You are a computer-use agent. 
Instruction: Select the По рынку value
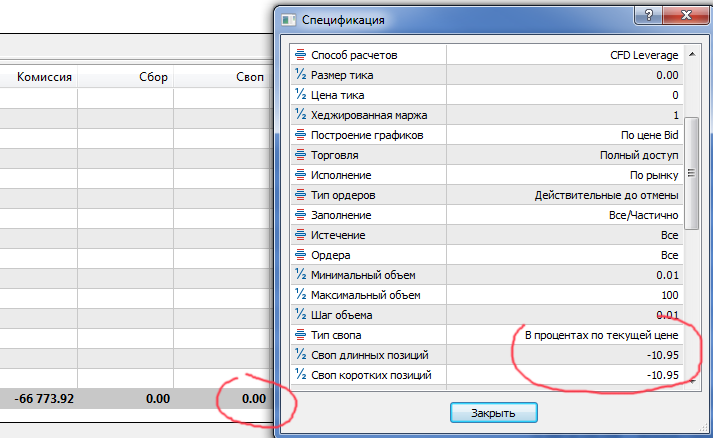654,175
